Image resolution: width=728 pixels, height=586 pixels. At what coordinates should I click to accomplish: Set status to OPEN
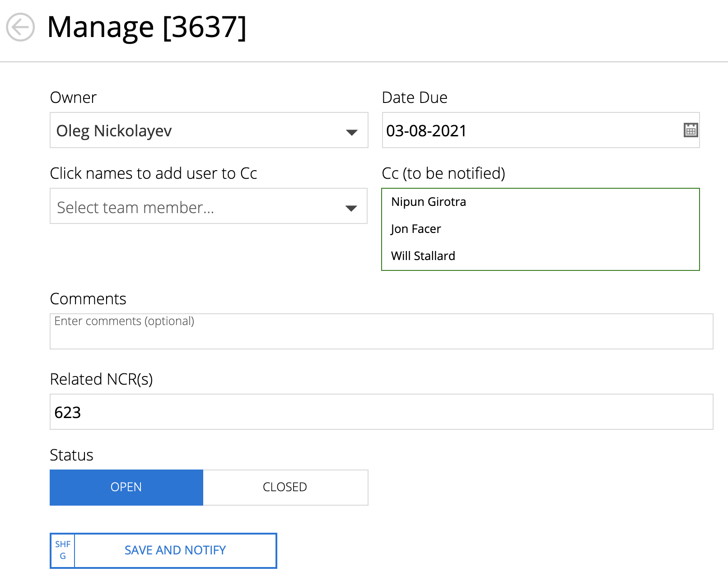[x=126, y=487]
